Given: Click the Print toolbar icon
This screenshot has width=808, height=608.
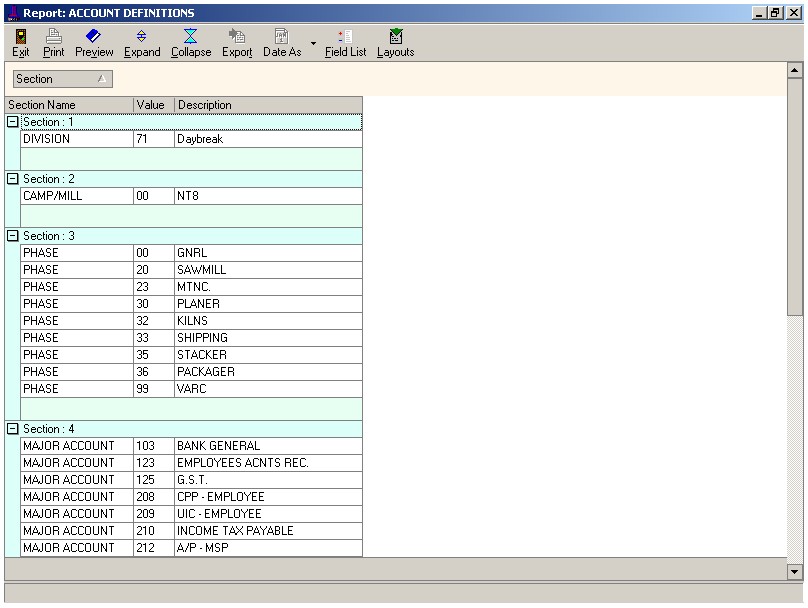Looking at the screenshot, I should [x=53, y=43].
